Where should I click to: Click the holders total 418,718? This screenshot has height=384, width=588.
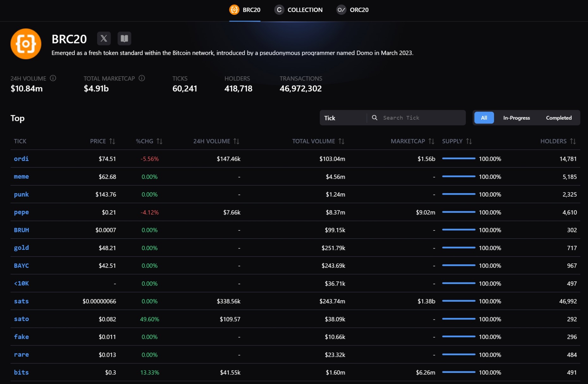[238, 89]
